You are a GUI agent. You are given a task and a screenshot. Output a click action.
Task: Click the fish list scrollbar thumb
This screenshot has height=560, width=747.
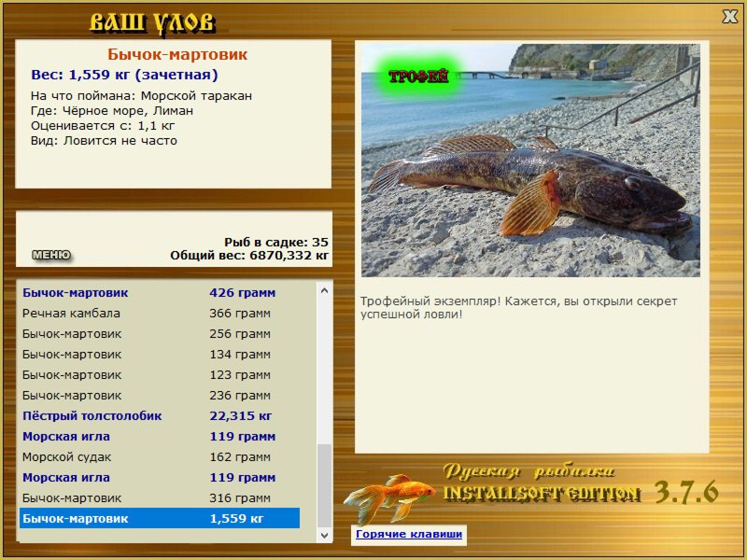pos(324,485)
